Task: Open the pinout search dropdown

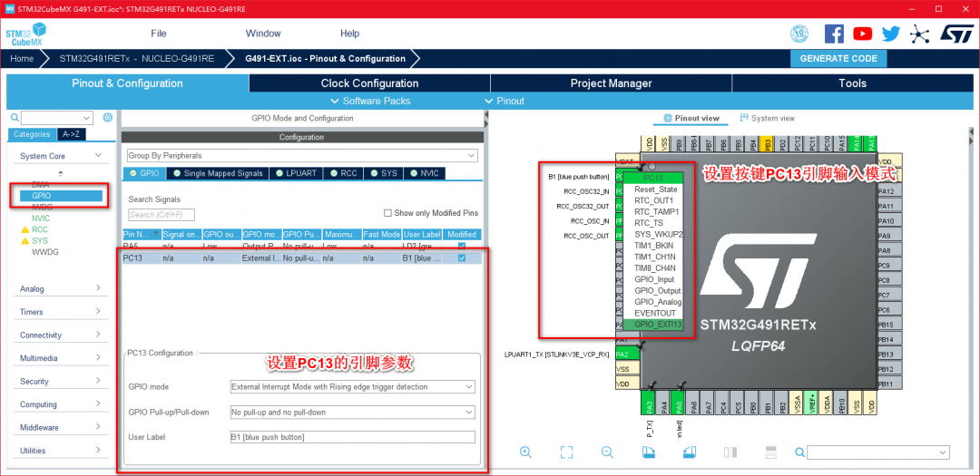Action: pos(878,452)
